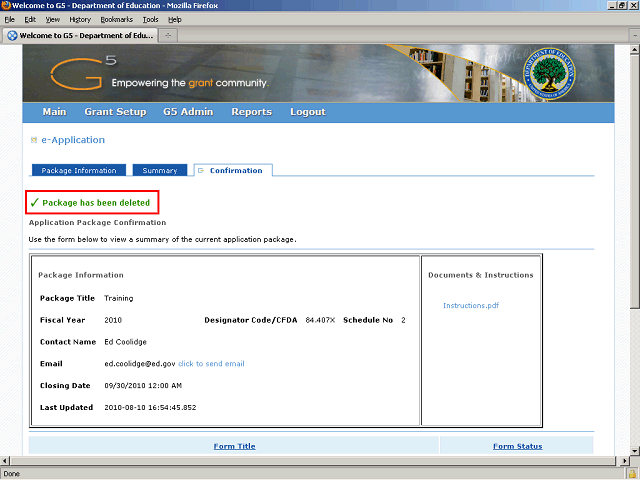The image size is (640, 480).
Task: Open the Instructions.pdf document link
Action: pyautogui.click(x=471, y=305)
